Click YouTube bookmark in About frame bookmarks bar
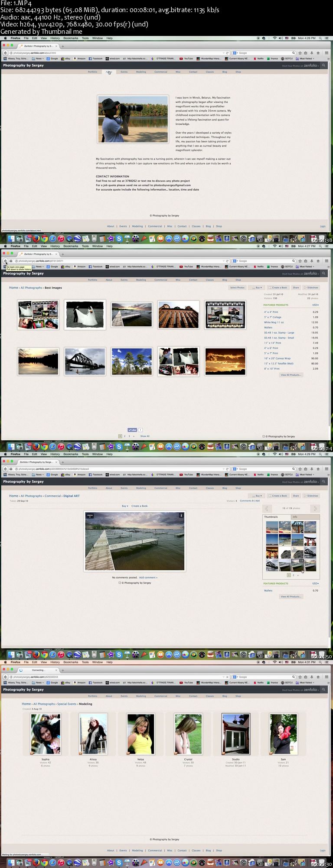This screenshot has height=868, width=333. point(187,59)
